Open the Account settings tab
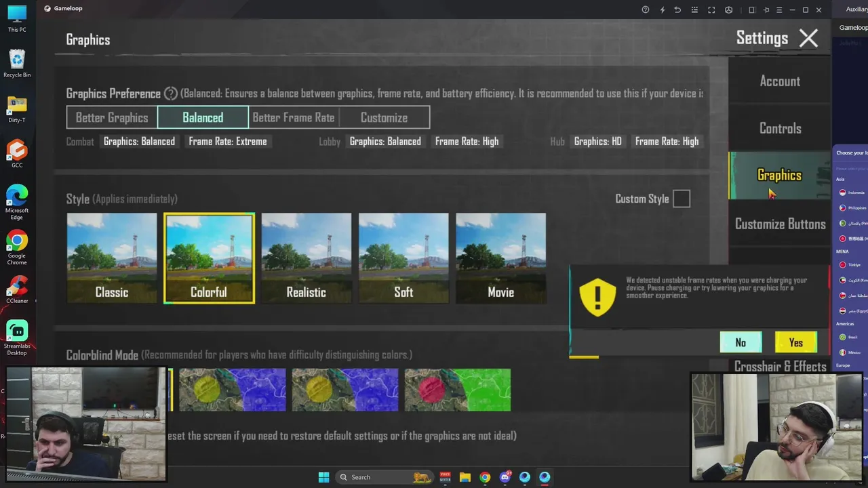 pyautogui.click(x=780, y=81)
